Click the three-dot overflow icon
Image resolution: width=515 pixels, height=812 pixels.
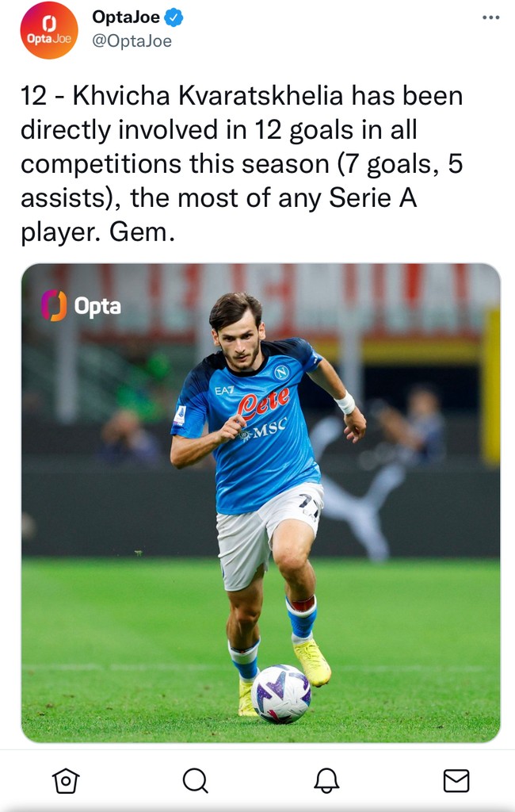[490, 17]
